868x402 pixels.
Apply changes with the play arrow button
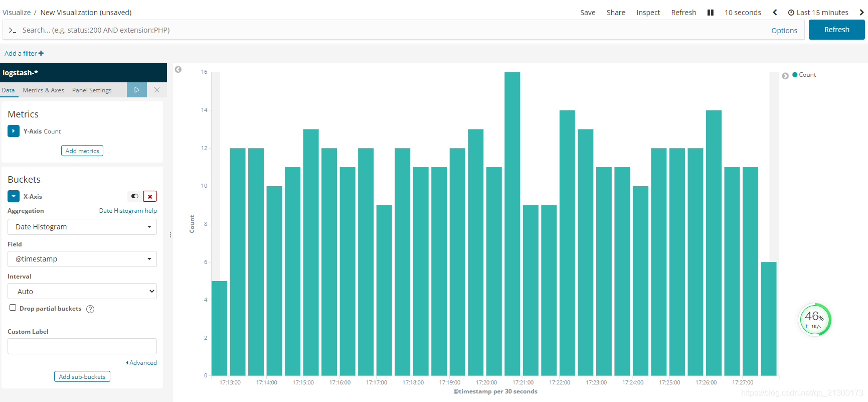point(136,90)
